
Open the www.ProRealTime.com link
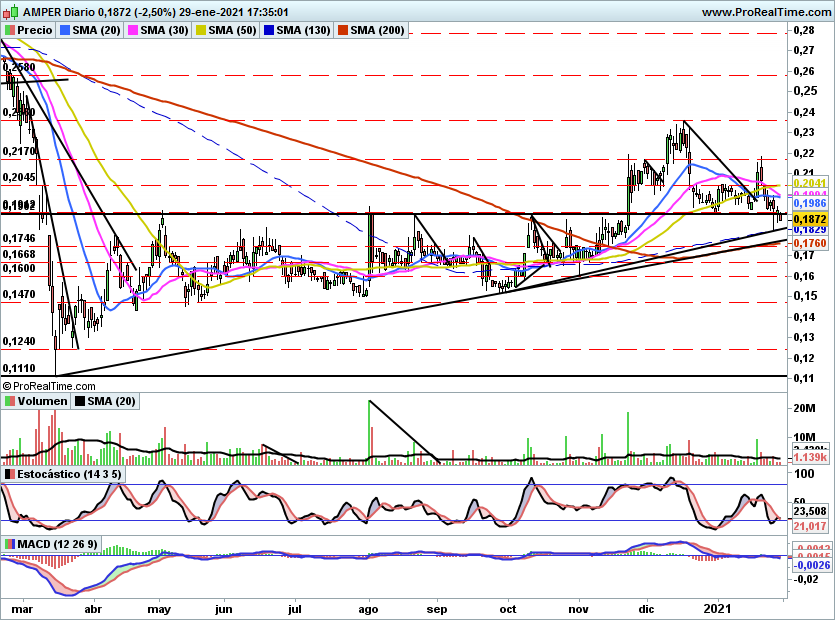coord(766,12)
